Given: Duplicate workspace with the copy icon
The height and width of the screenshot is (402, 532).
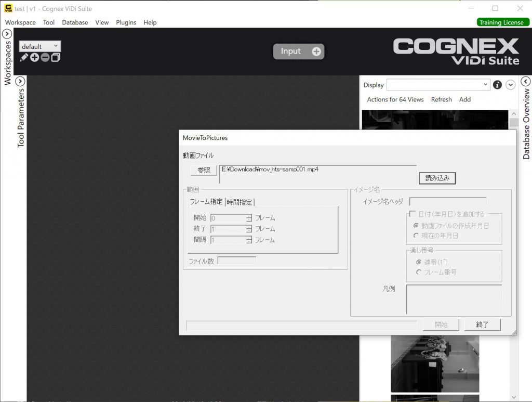Looking at the screenshot, I should (x=56, y=57).
